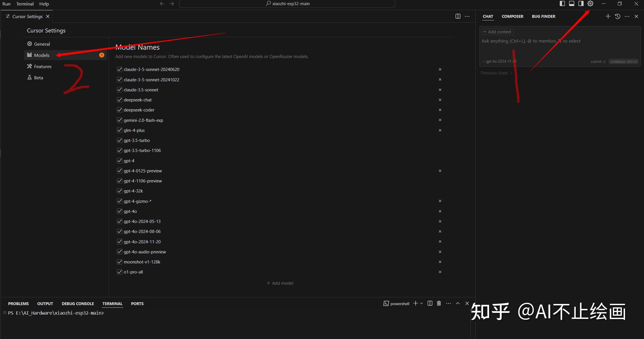Open the new terminal profile dropdown arrow
The height and width of the screenshot is (339, 644).
(x=422, y=303)
